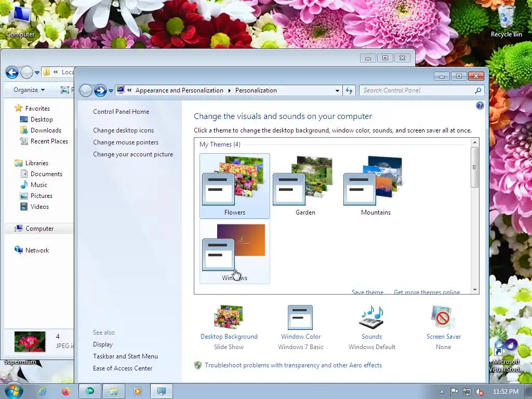Select the Flowers theme
The height and width of the screenshot is (399, 532).
pyautogui.click(x=234, y=185)
